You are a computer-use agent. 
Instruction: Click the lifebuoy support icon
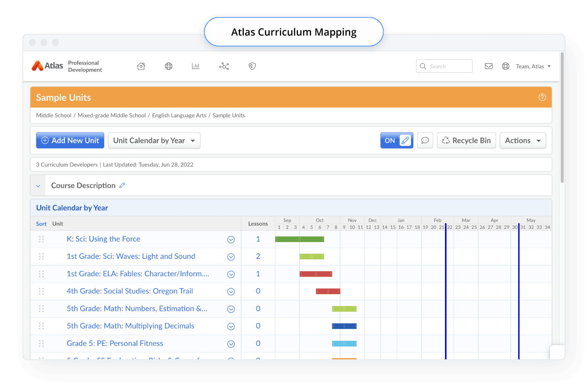tap(506, 66)
